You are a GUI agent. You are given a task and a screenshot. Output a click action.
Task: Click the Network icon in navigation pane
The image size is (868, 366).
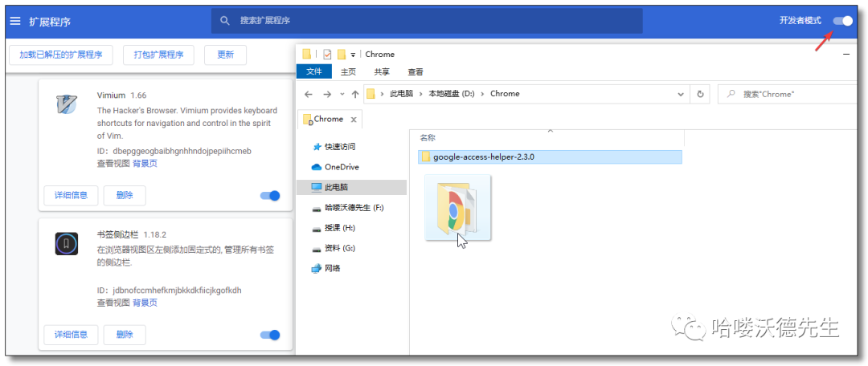click(317, 269)
